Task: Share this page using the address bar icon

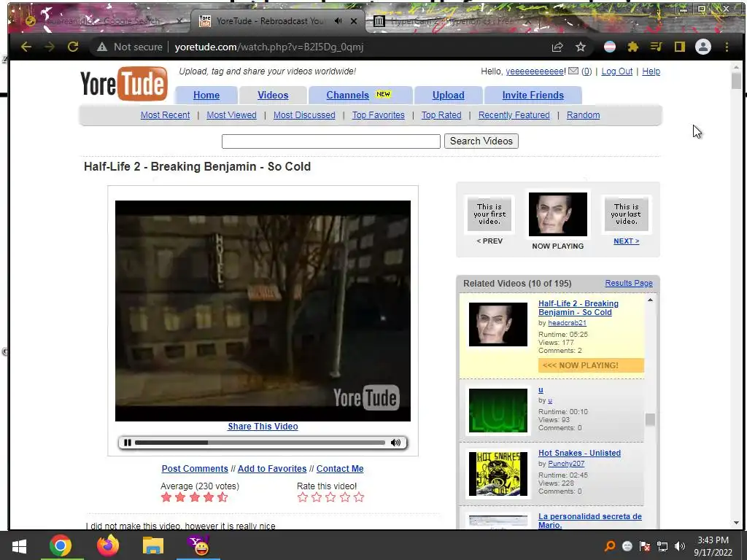Action: (x=557, y=47)
